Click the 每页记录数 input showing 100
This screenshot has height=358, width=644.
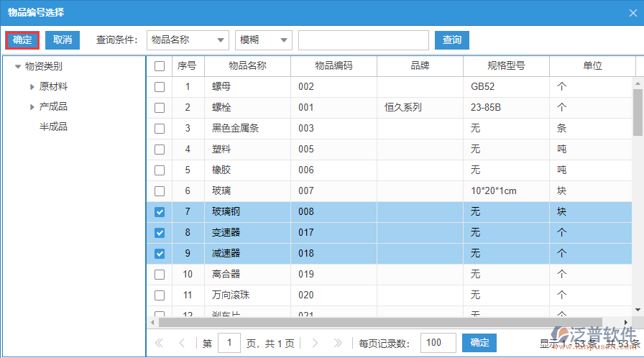(438, 343)
